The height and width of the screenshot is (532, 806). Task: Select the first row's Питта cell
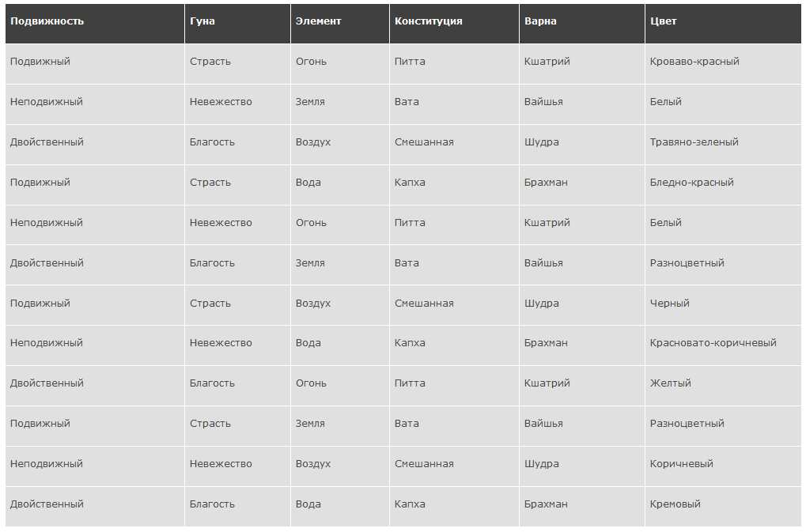click(x=454, y=64)
